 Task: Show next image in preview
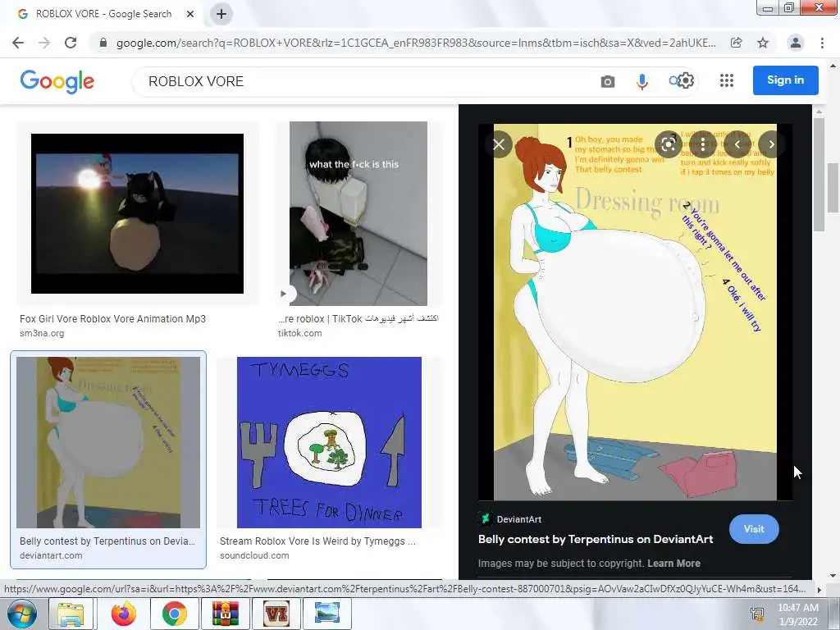(x=771, y=144)
